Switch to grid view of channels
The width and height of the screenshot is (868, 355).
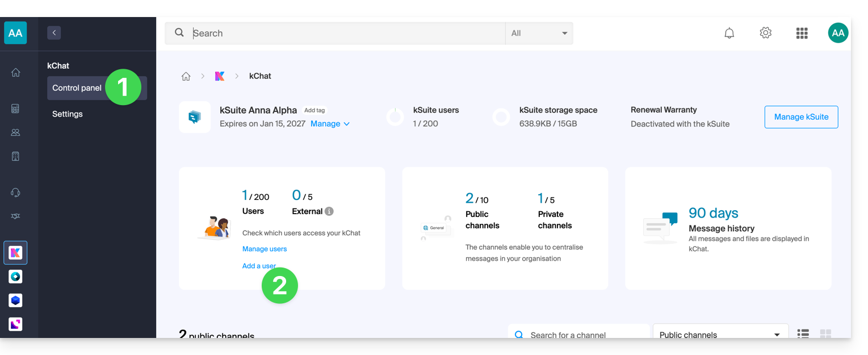[x=825, y=333]
